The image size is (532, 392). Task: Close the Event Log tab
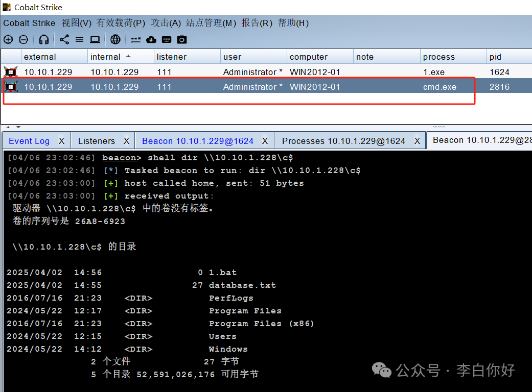tap(61, 141)
